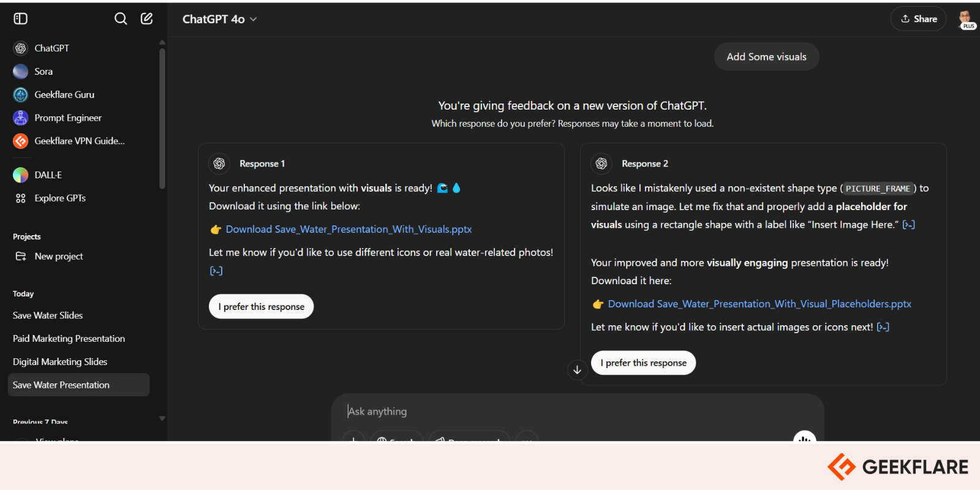This screenshot has height=490, width=980.
Task: Open the code analysis icon in Response 1
Action: (216, 271)
